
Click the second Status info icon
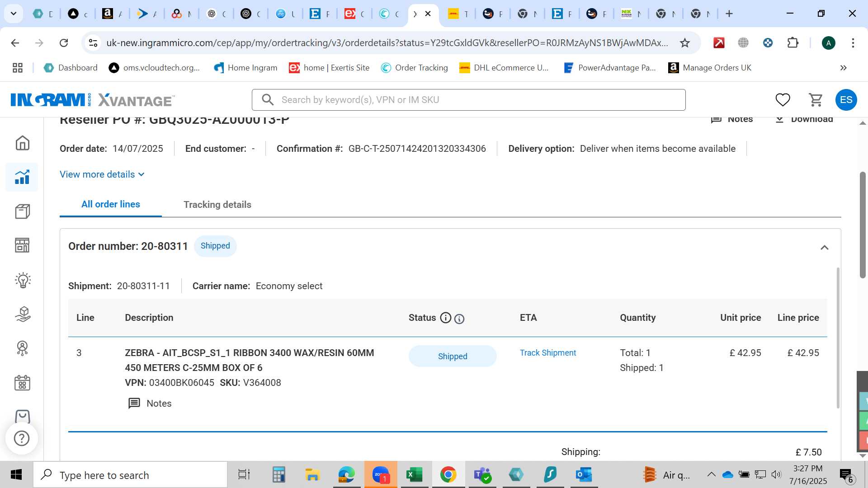click(x=459, y=319)
